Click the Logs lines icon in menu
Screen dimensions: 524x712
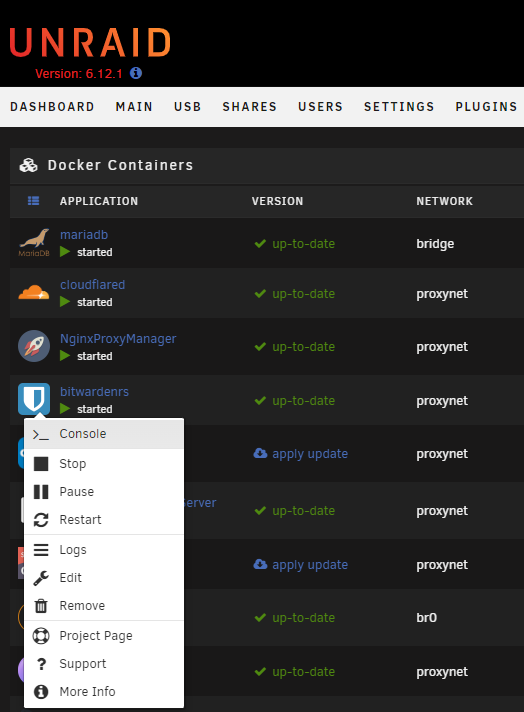click(x=41, y=550)
